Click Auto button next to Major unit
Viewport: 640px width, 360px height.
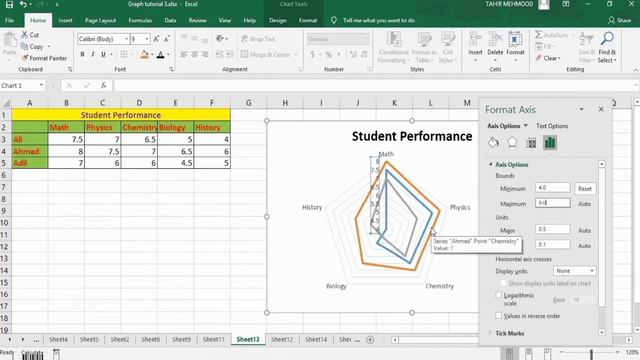point(584,230)
